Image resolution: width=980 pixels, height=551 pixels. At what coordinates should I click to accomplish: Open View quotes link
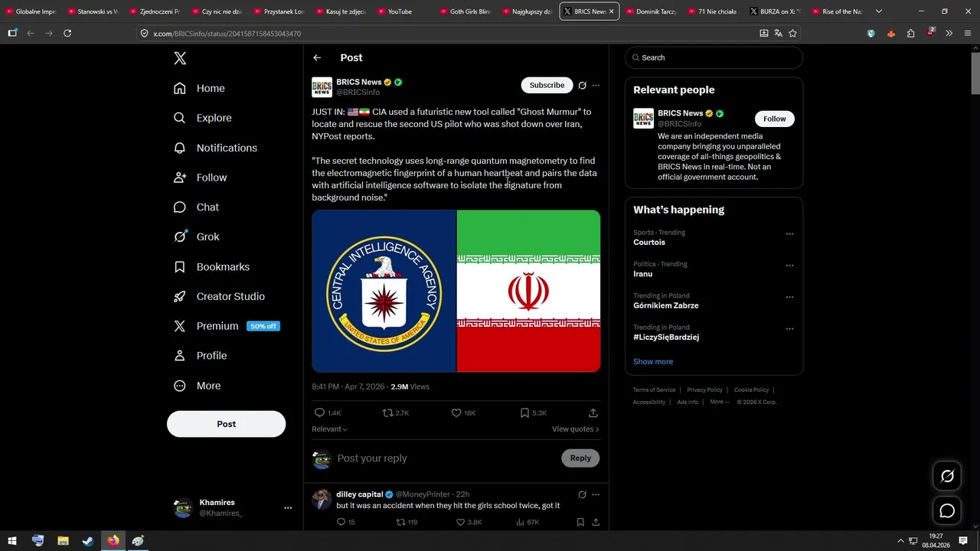click(x=575, y=429)
